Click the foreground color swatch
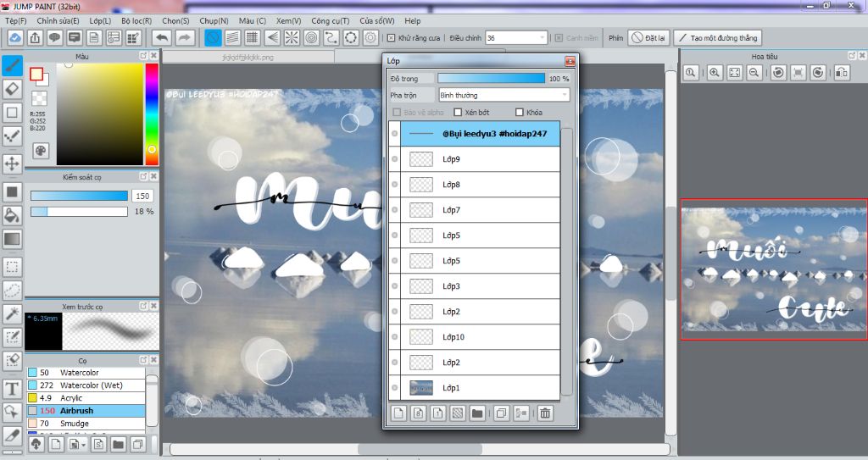This screenshot has height=460, width=868. coord(36,75)
